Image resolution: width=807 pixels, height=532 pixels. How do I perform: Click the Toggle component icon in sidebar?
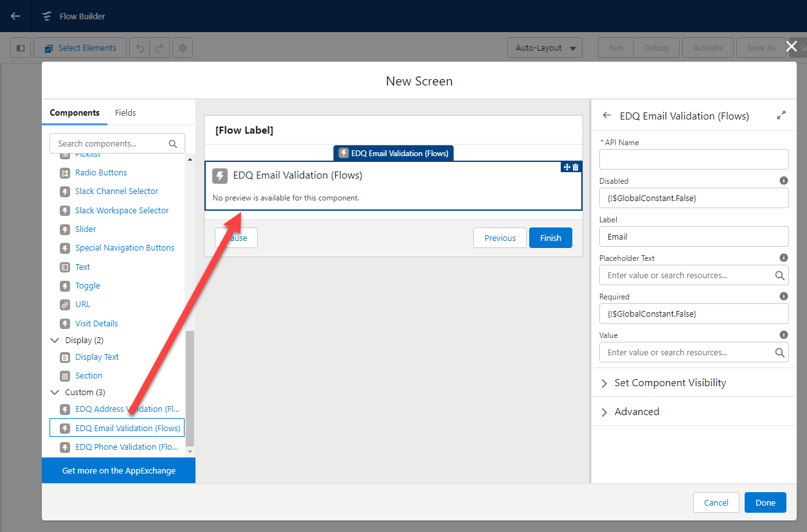point(64,285)
